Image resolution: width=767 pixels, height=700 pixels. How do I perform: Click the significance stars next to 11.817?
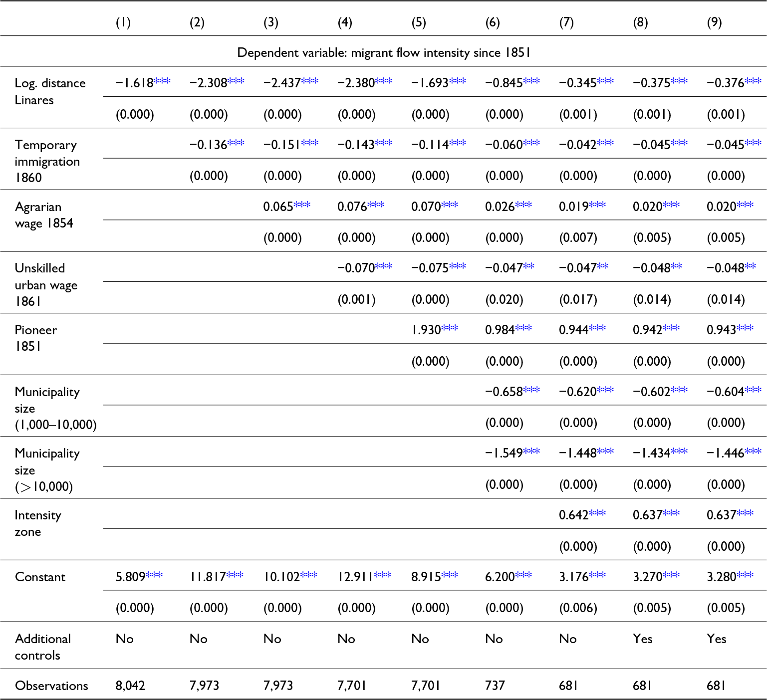[x=235, y=575]
